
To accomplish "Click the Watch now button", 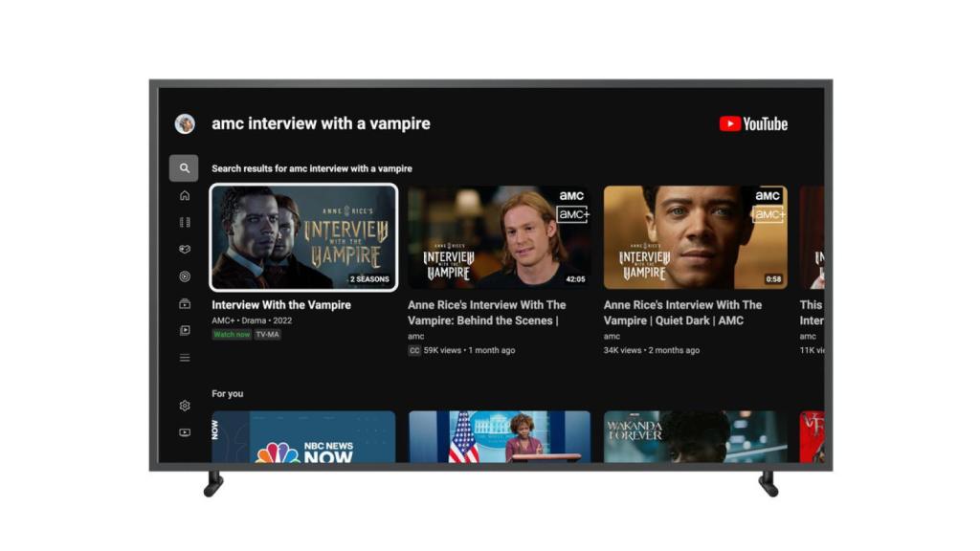I will 231,334.
